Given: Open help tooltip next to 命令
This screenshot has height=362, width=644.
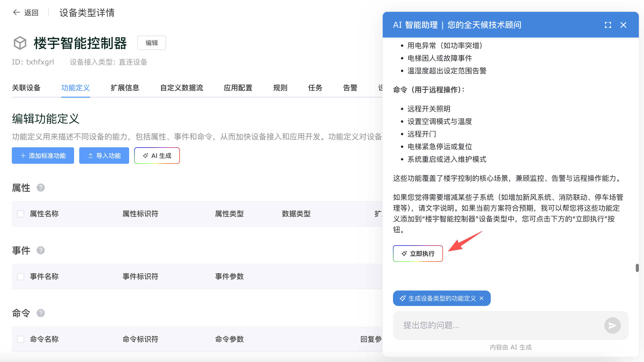Looking at the screenshot, I should click(41, 313).
